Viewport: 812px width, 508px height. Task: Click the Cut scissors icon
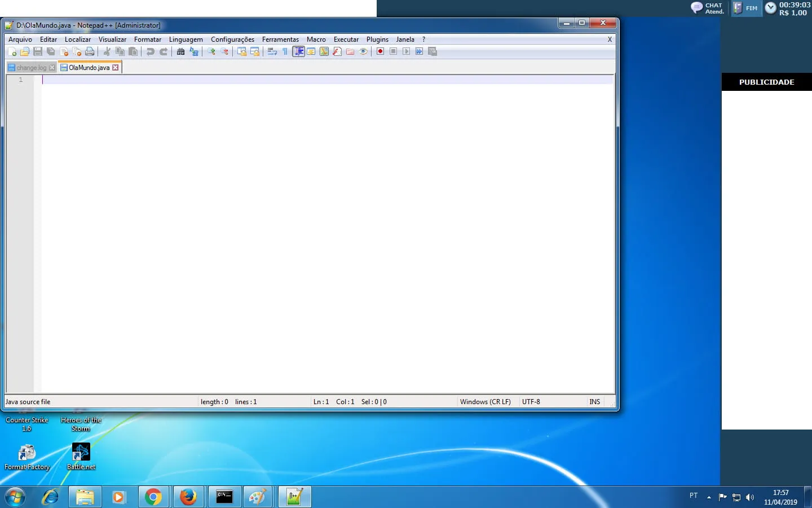(x=107, y=51)
